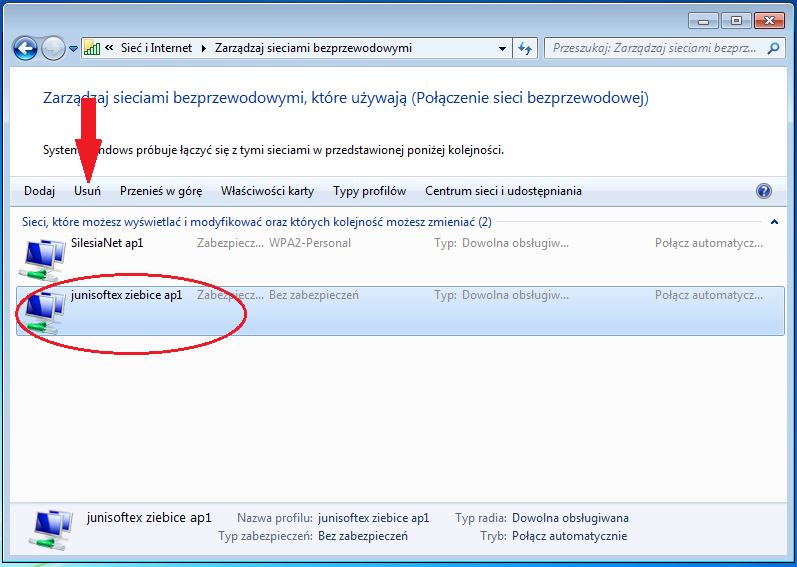Click the refresh button beside address bar
The width and height of the screenshot is (797, 567).
coord(526,48)
